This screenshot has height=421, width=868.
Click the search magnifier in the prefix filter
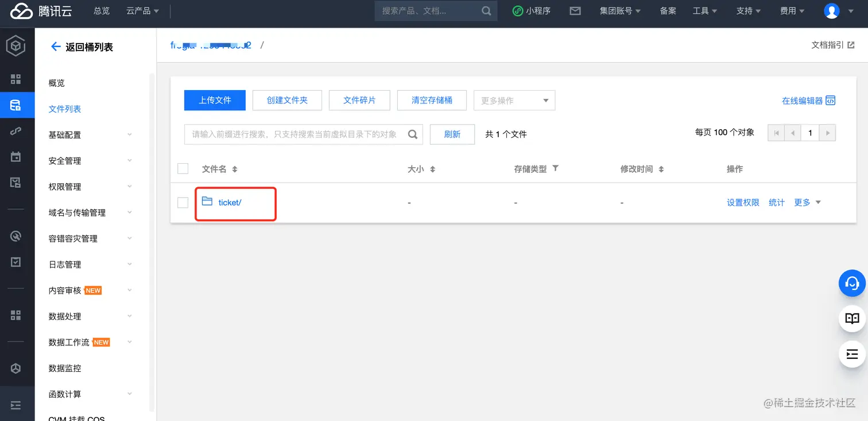[413, 134]
